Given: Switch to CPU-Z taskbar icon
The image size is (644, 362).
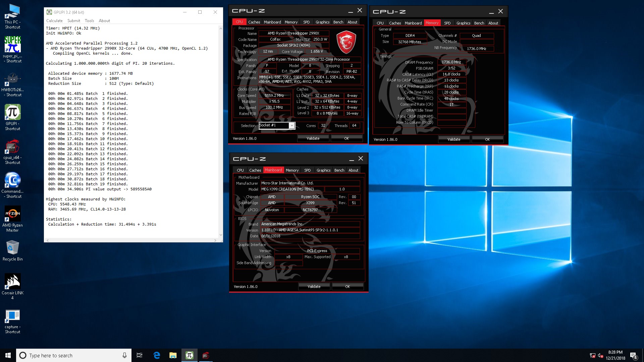Looking at the screenshot, I should (x=206, y=355).
